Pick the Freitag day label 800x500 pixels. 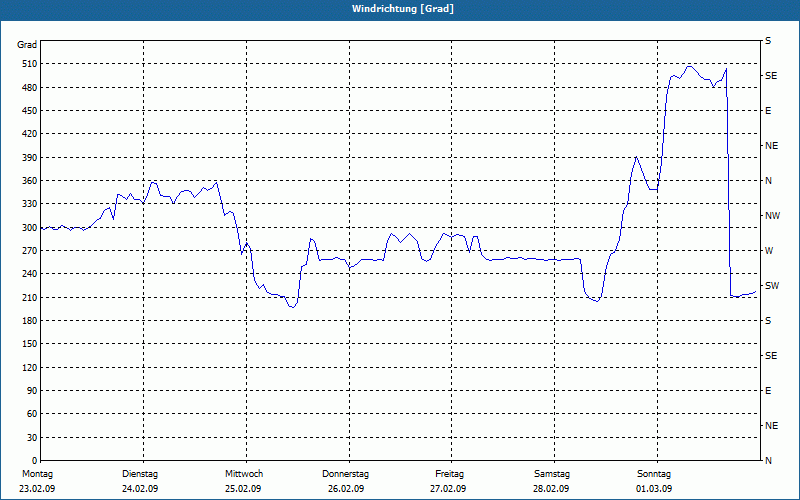click(449, 474)
